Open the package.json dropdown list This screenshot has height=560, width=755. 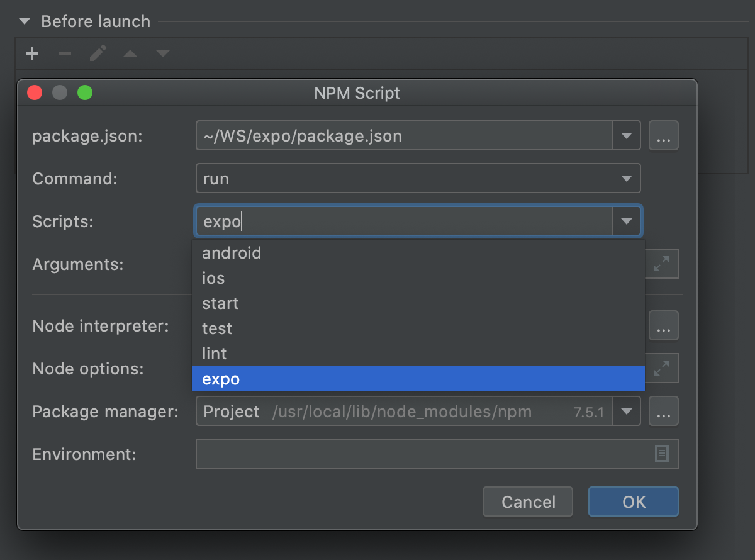(627, 135)
